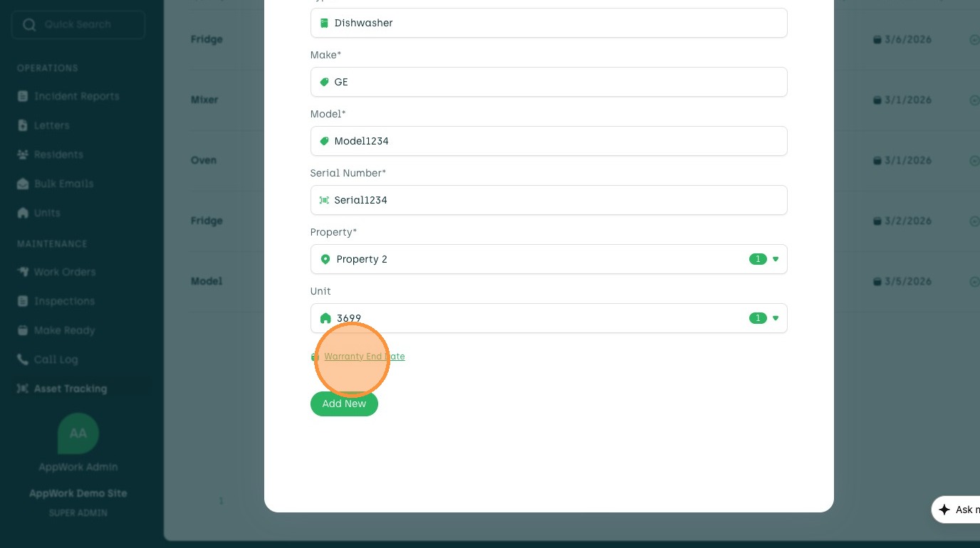
Task: Click the Inspections clipboard icon
Action: click(22, 301)
